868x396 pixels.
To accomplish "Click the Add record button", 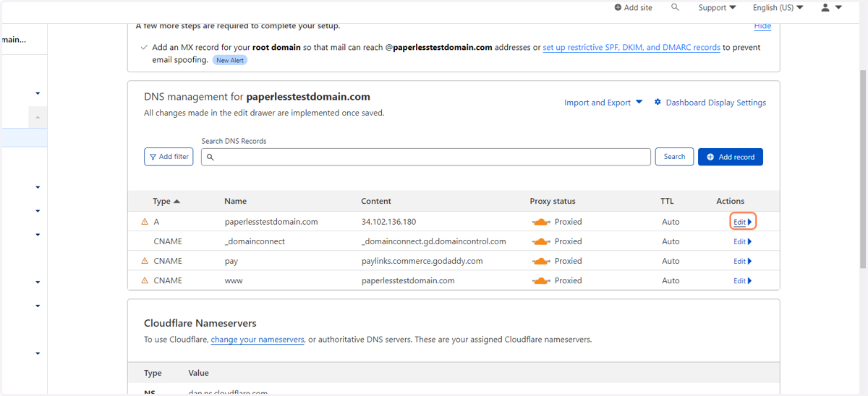I will pos(730,157).
